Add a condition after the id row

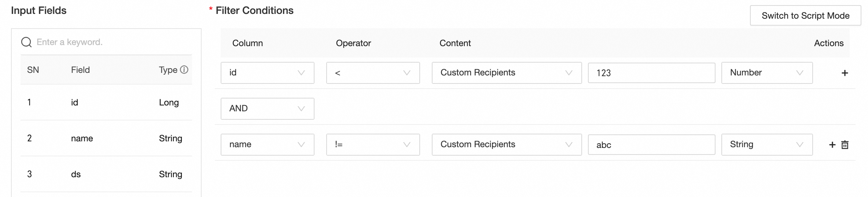pos(845,73)
